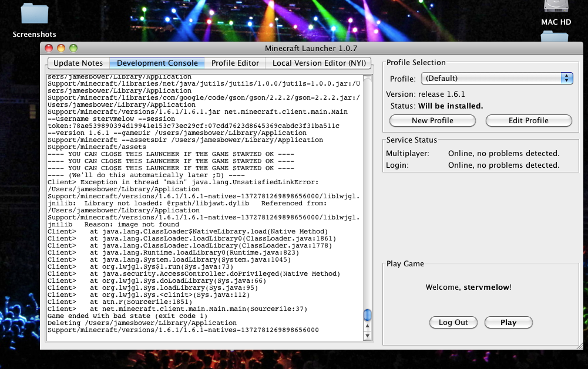Click the scrollbar up arrow
The image size is (588, 369).
[x=367, y=327]
